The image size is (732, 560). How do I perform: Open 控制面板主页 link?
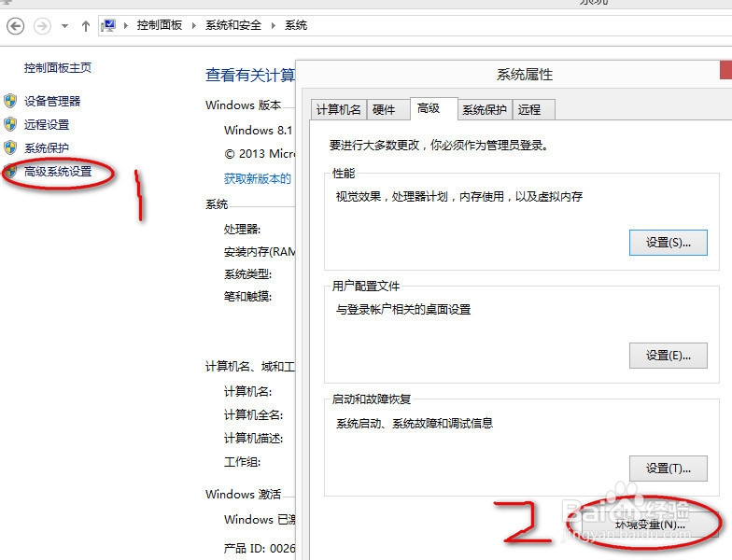[58, 67]
